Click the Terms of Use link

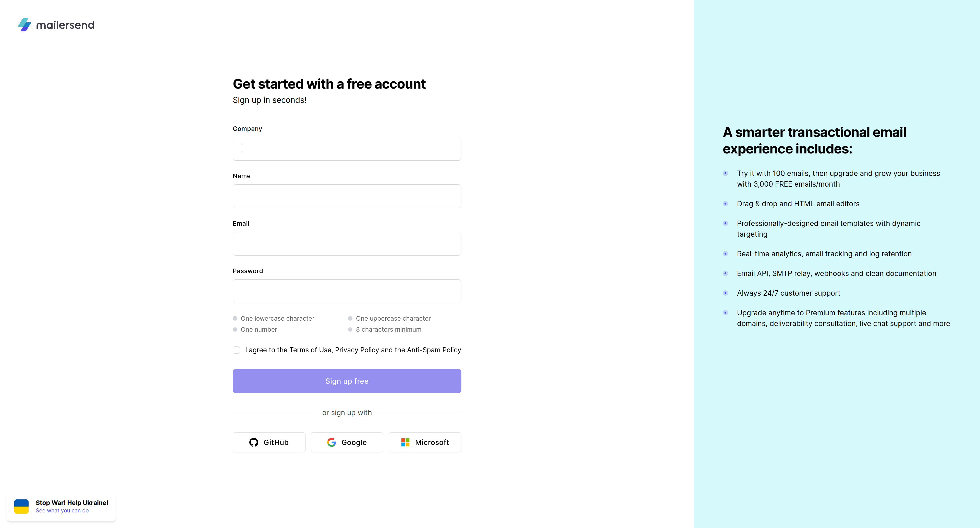310,350
